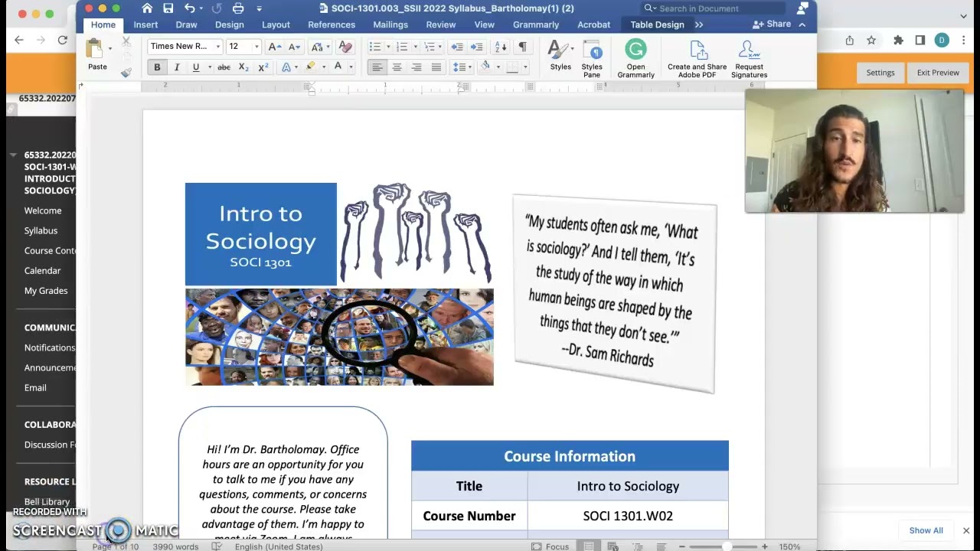Click the Print icon in Word's title bar

(x=238, y=8)
